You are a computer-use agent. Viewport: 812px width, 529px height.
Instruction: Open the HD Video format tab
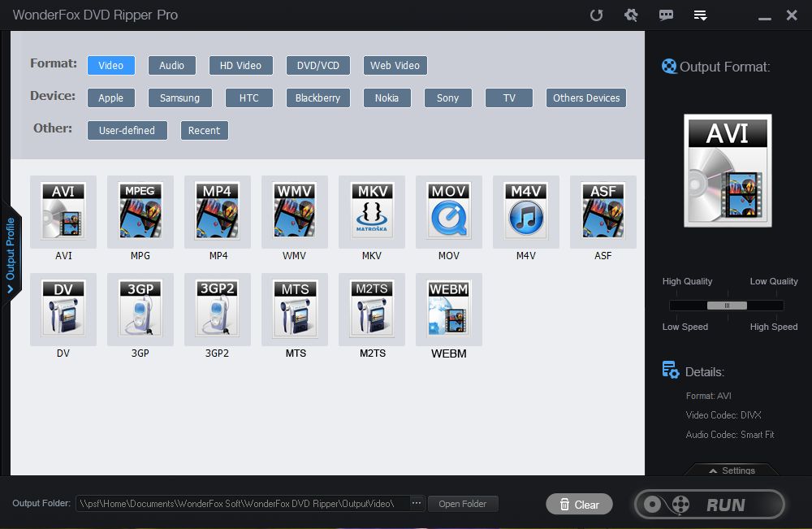point(241,65)
